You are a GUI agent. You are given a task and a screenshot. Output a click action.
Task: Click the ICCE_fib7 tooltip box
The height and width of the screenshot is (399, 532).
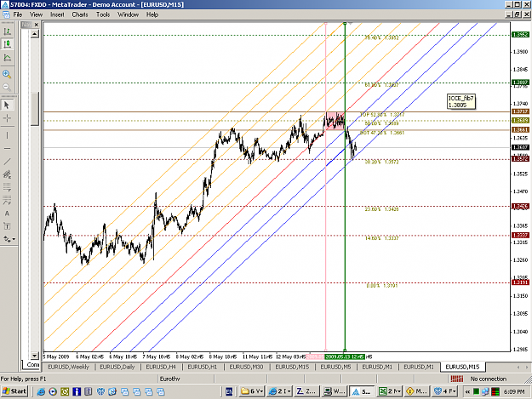[x=461, y=101]
